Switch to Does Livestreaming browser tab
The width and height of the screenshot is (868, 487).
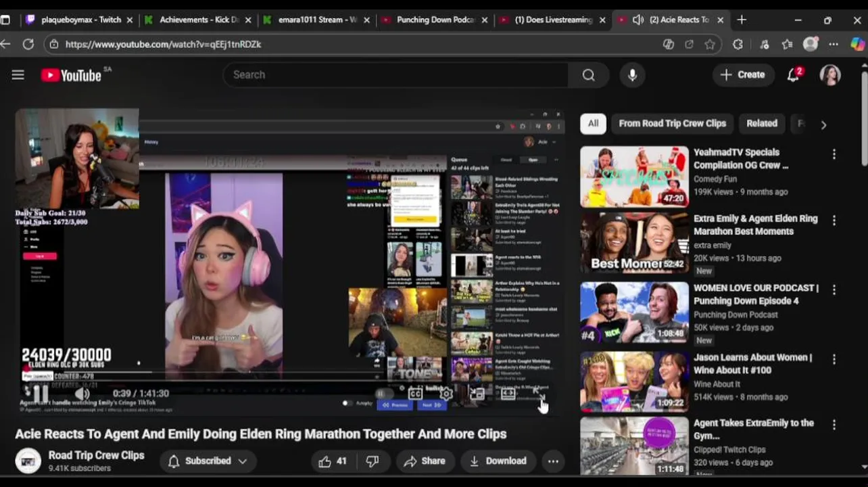coord(553,20)
